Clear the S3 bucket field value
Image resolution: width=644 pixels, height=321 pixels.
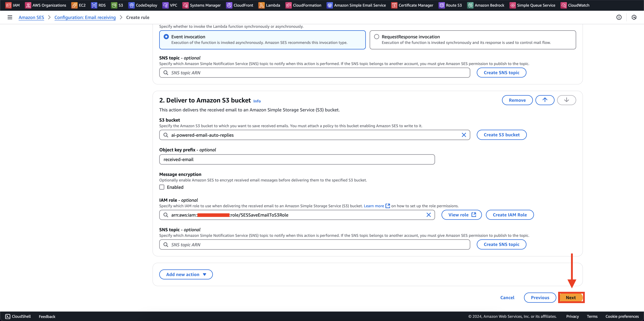pos(464,135)
